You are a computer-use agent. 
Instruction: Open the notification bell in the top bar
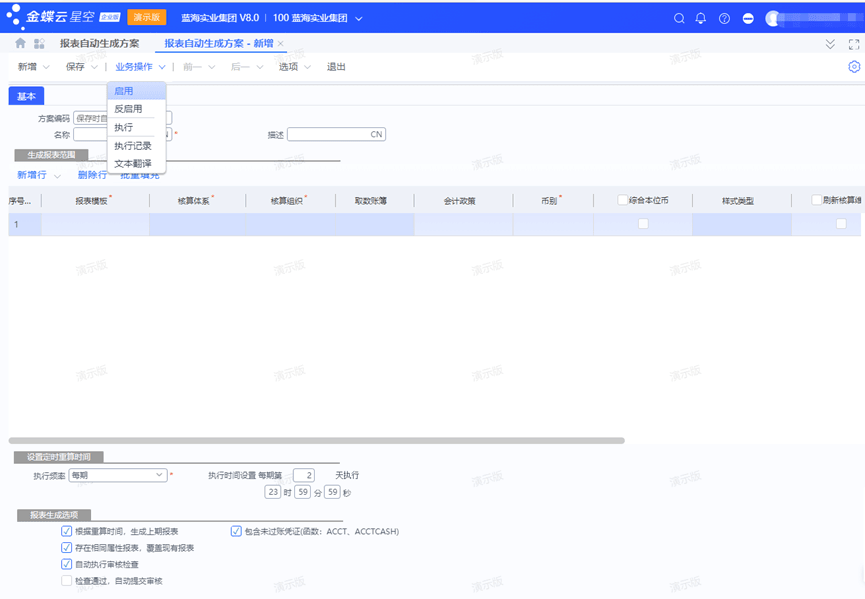pos(700,18)
